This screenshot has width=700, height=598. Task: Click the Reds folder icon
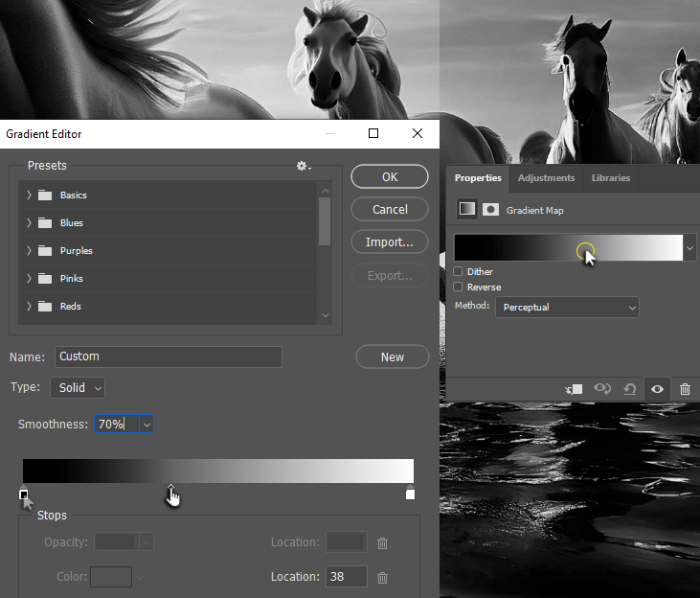45,306
